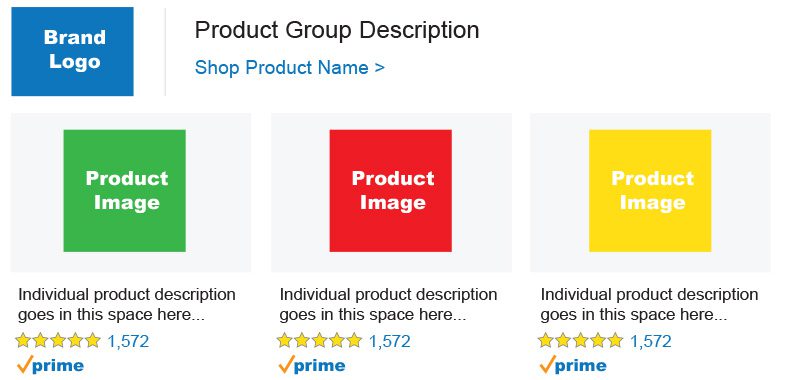Select the green Product Image thumbnail
Screen dimensions: 799x380
coord(124,191)
